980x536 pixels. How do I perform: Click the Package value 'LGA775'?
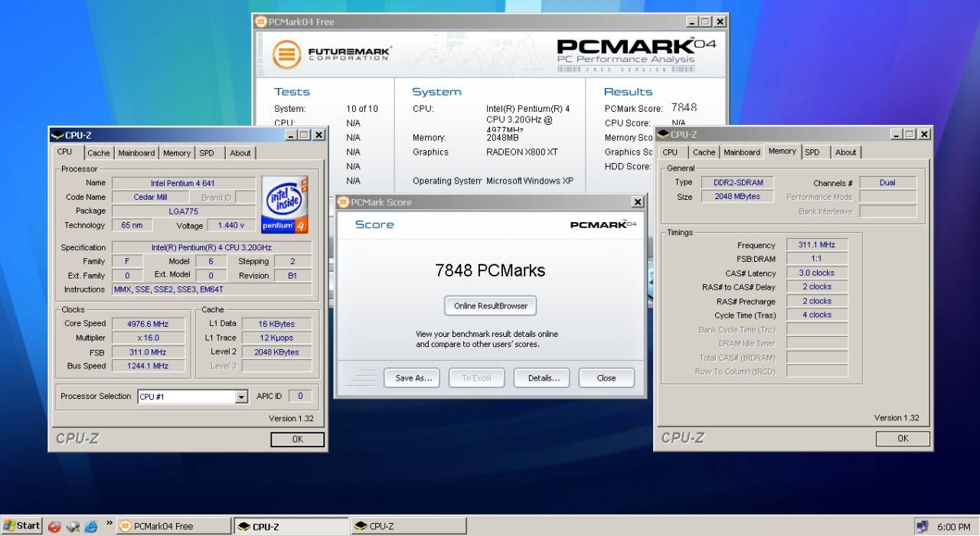[x=183, y=211]
